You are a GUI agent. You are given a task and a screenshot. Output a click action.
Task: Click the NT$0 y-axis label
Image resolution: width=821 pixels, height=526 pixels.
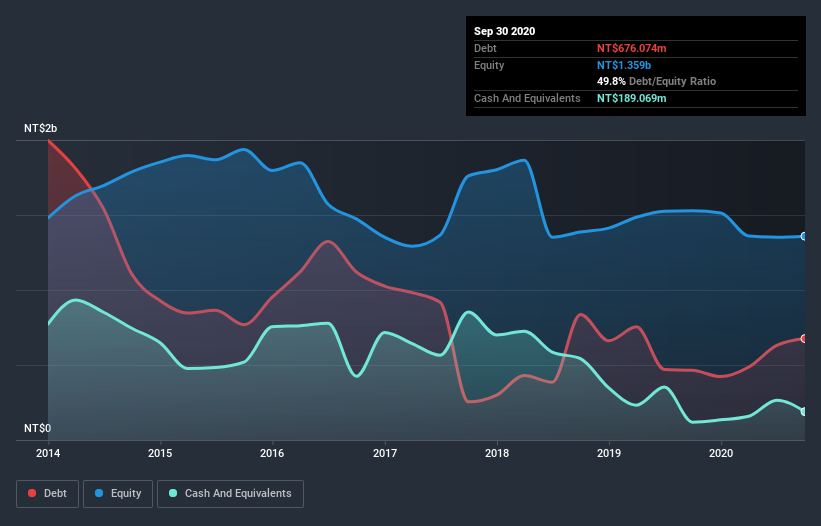38,429
